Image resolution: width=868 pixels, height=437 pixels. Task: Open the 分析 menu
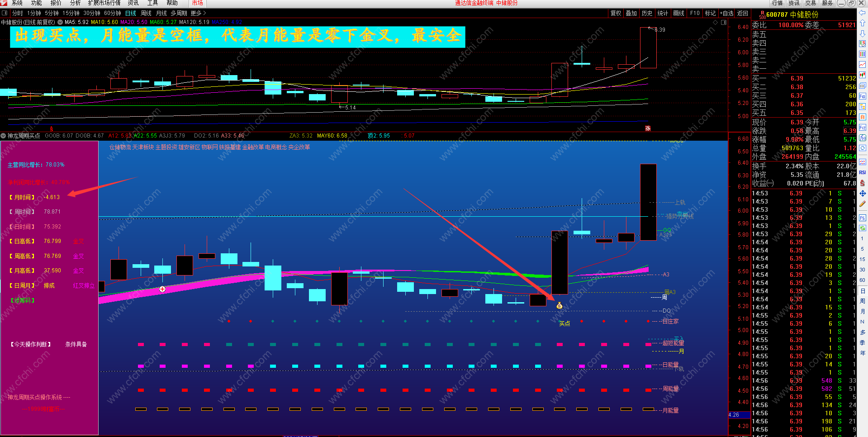(76, 3)
